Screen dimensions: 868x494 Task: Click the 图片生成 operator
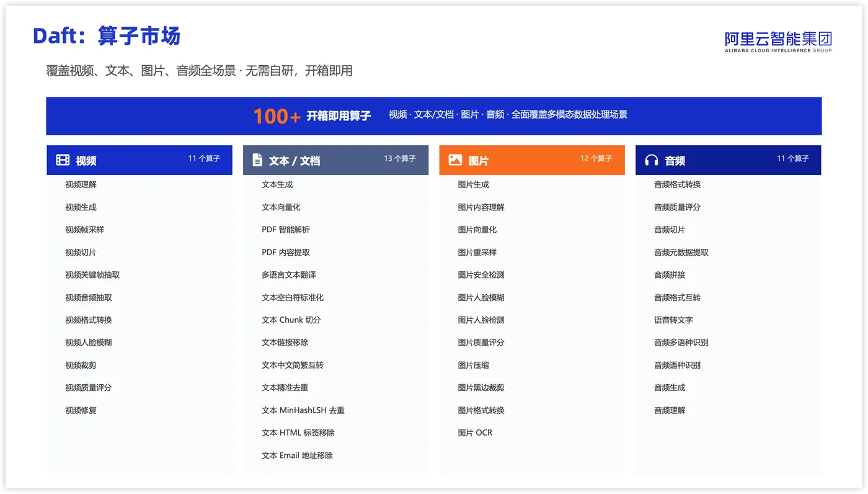tap(474, 184)
